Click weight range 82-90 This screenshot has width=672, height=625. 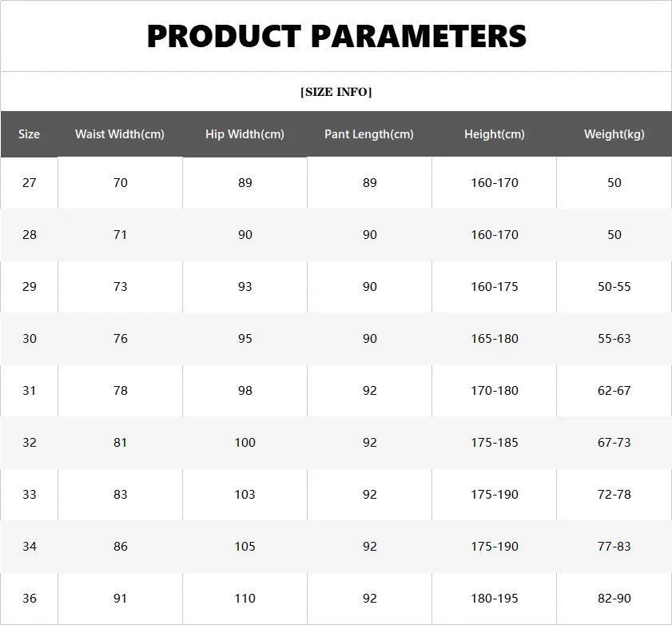pyautogui.click(x=614, y=599)
